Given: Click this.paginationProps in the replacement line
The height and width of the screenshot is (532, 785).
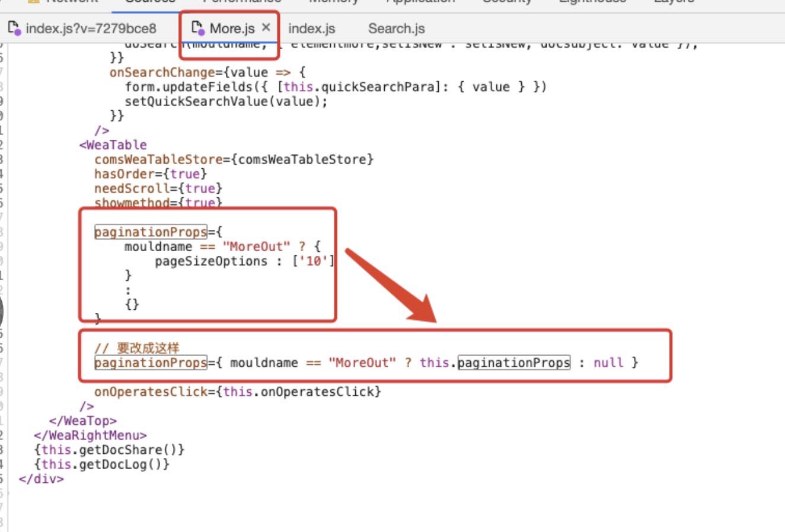Looking at the screenshot, I should pyautogui.click(x=494, y=363).
